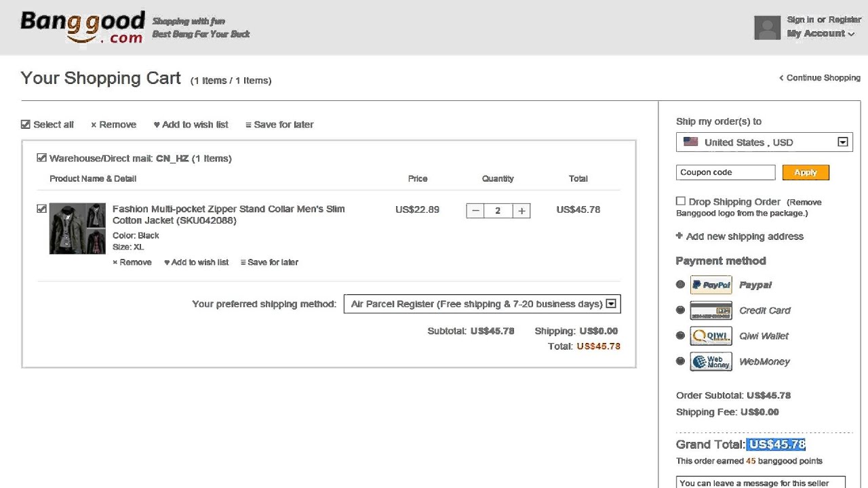Click the Qiwi Wallet logo icon

click(x=711, y=336)
